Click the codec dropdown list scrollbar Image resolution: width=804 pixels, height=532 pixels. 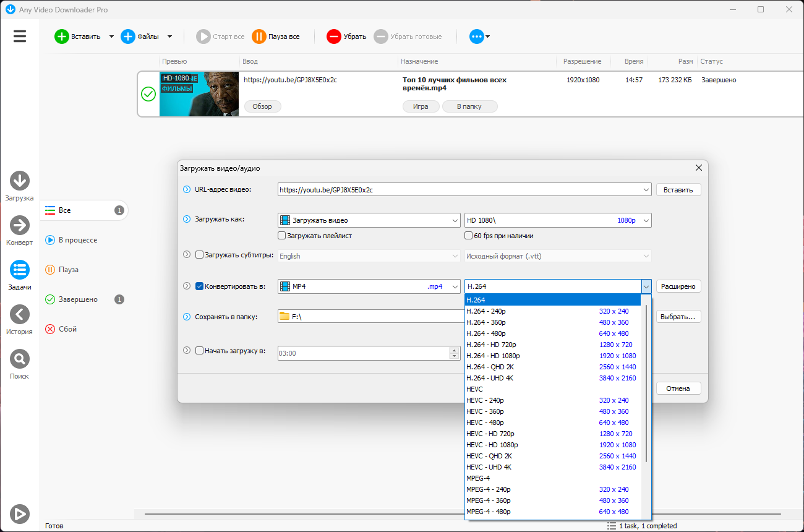coord(646,384)
